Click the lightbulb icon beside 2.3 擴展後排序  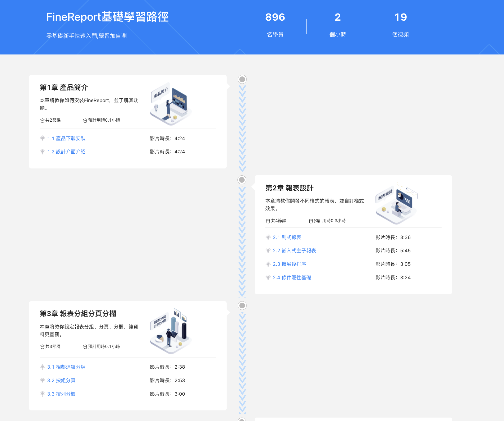tap(268, 264)
